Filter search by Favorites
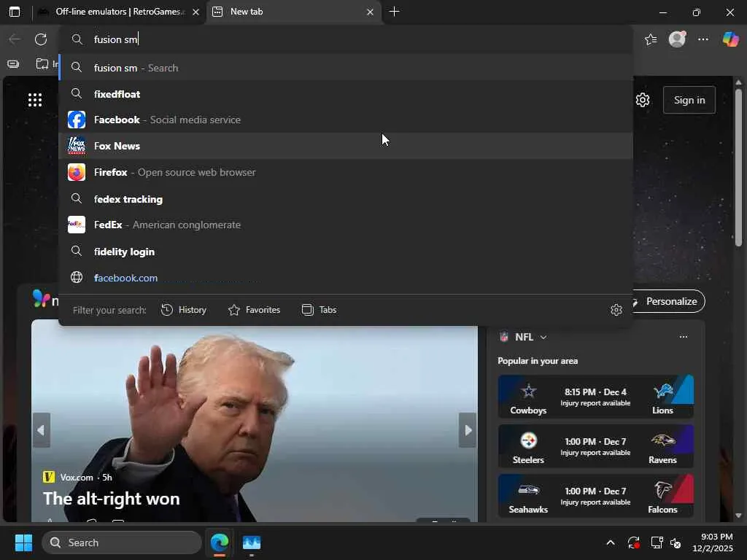 pyautogui.click(x=254, y=310)
